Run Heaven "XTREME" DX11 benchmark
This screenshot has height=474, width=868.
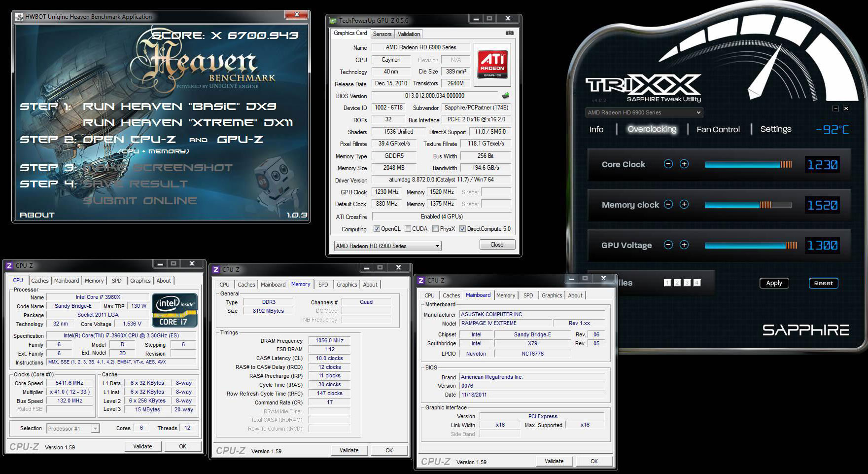coord(188,123)
